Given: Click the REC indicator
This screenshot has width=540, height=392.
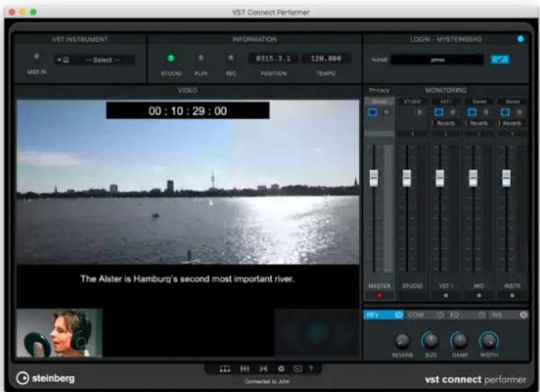Looking at the screenshot, I should click(231, 58).
